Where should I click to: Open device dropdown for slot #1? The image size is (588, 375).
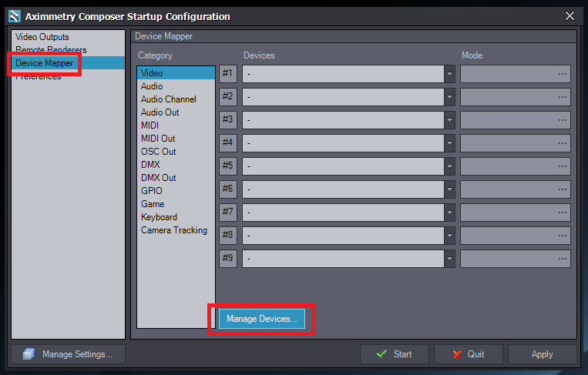coord(449,74)
